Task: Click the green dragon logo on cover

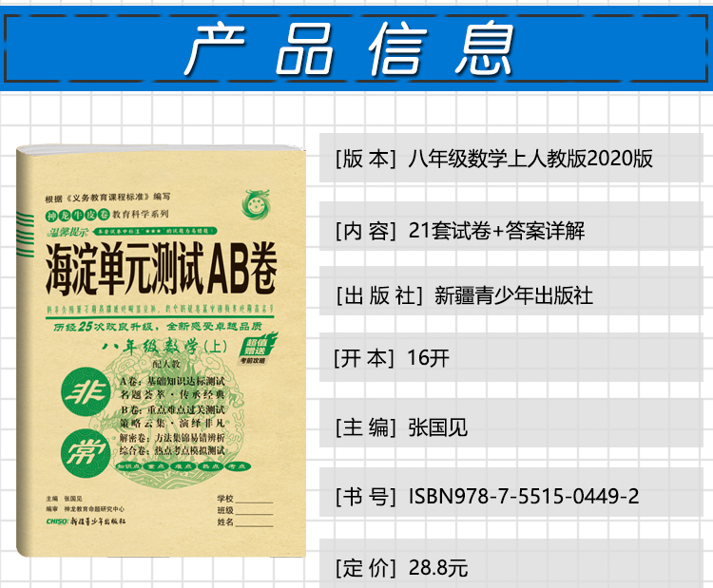Action: [256, 203]
